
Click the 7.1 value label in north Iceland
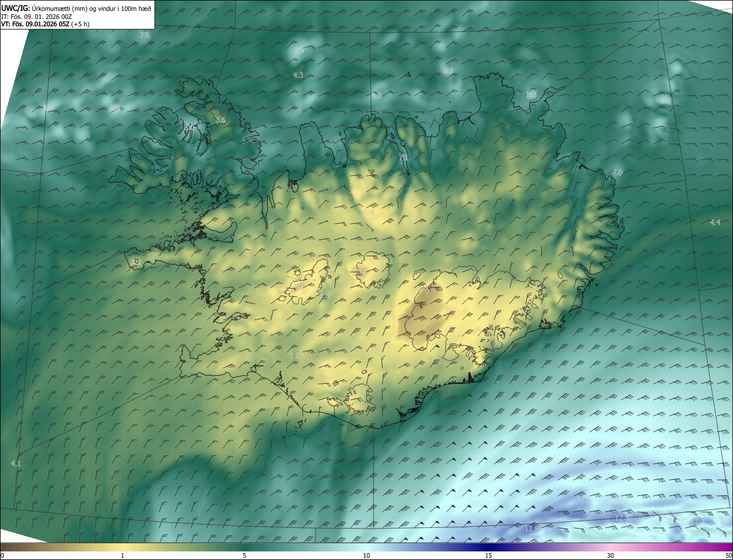(x=404, y=157)
